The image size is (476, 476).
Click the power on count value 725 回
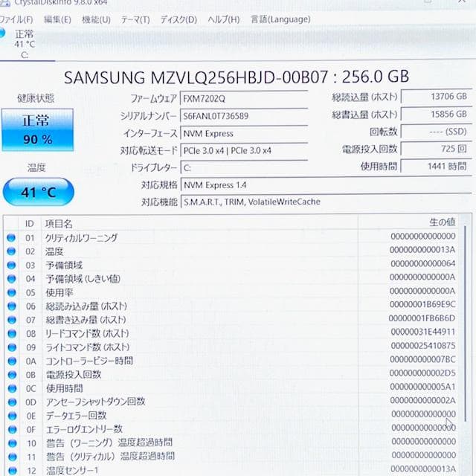click(x=437, y=149)
